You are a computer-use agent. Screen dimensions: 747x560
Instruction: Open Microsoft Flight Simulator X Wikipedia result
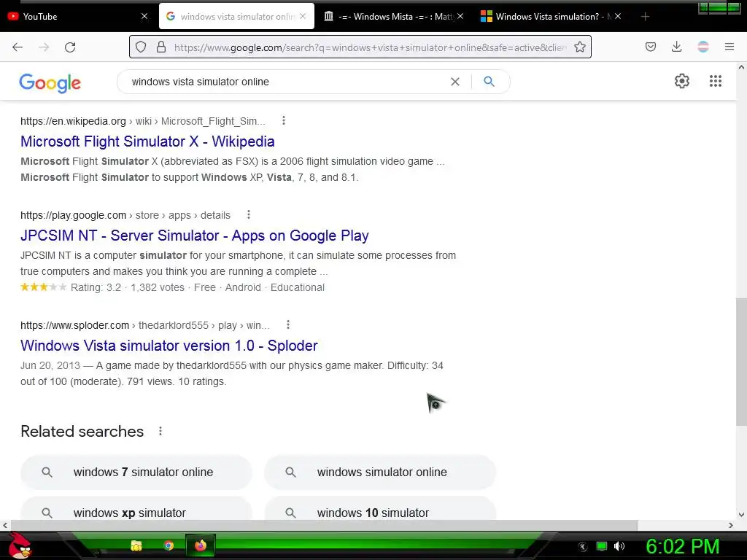(147, 141)
